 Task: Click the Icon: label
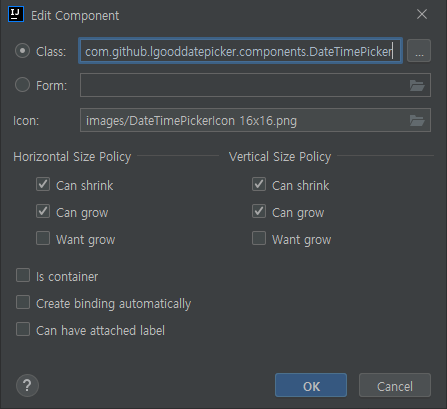(x=26, y=121)
